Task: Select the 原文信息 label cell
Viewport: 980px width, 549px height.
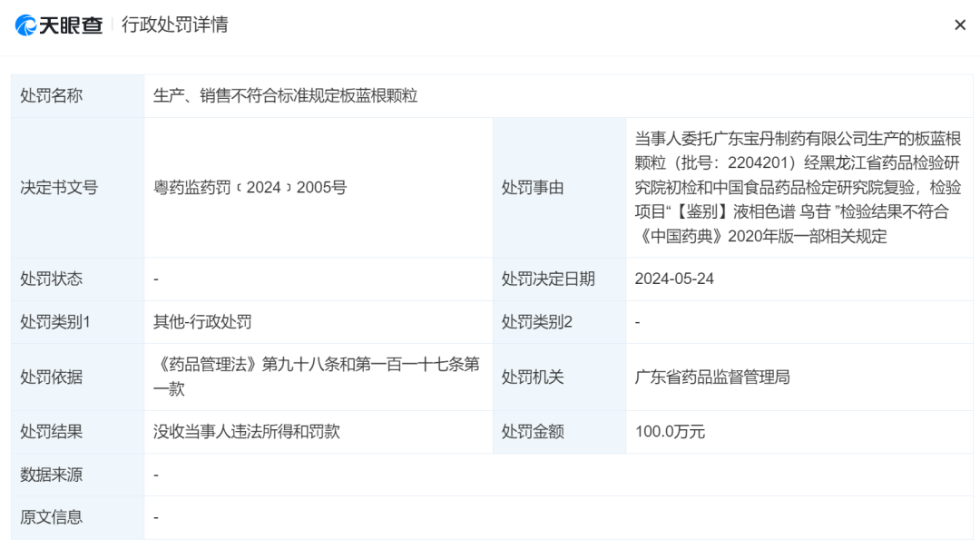Action: (x=44, y=516)
